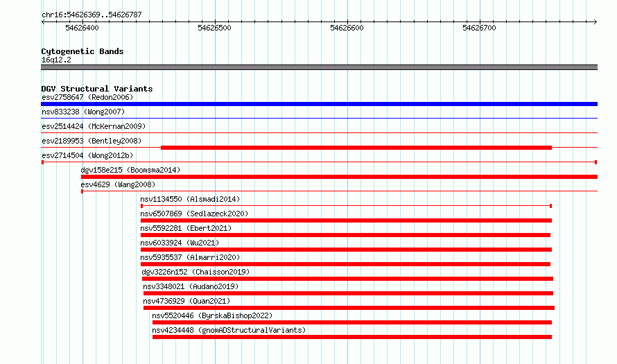Open nsv833238 (Wong2007) variant label
The height and width of the screenshot is (364, 617).
click(83, 112)
